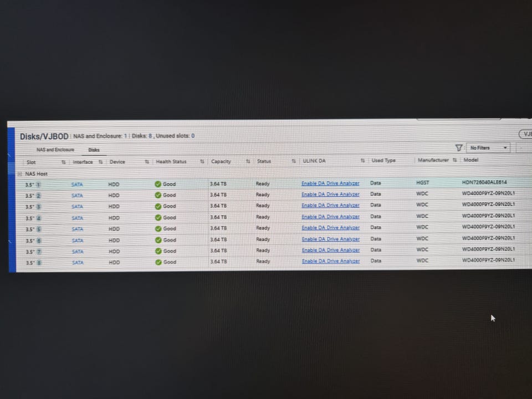The image size is (532, 399).
Task: Select slot 3.5" 7 disk row
Action: tap(274, 251)
